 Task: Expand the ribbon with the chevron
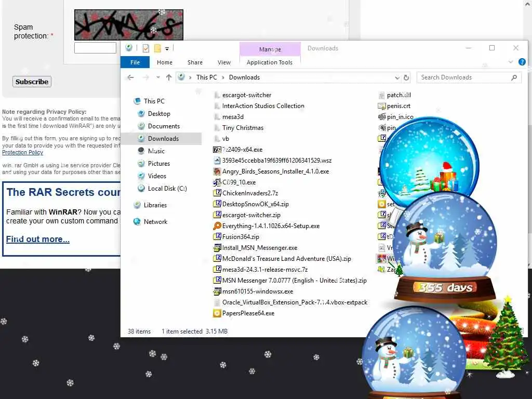pyautogui.click(x=511, y=62)
